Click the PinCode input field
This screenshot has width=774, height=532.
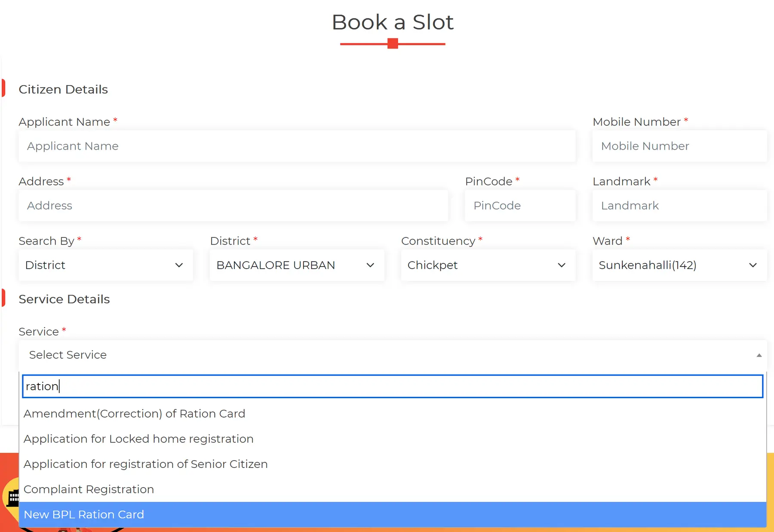(x=520, y=206)
